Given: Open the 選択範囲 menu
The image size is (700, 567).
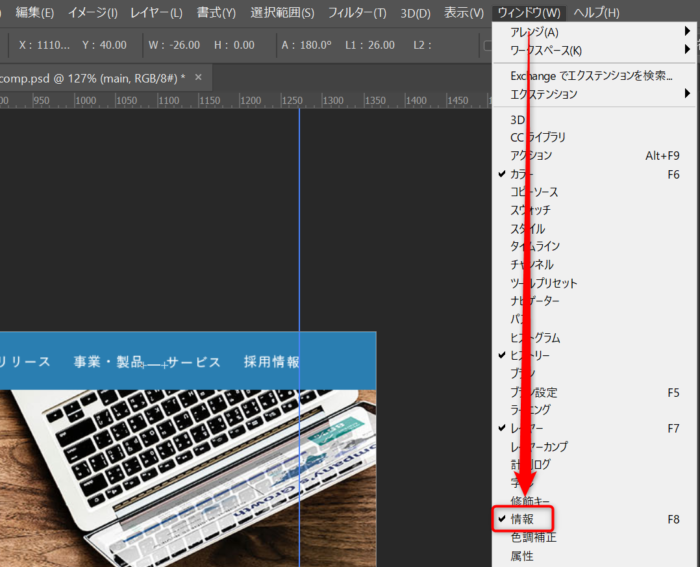Looking at the screenshot, I should 282,13.
